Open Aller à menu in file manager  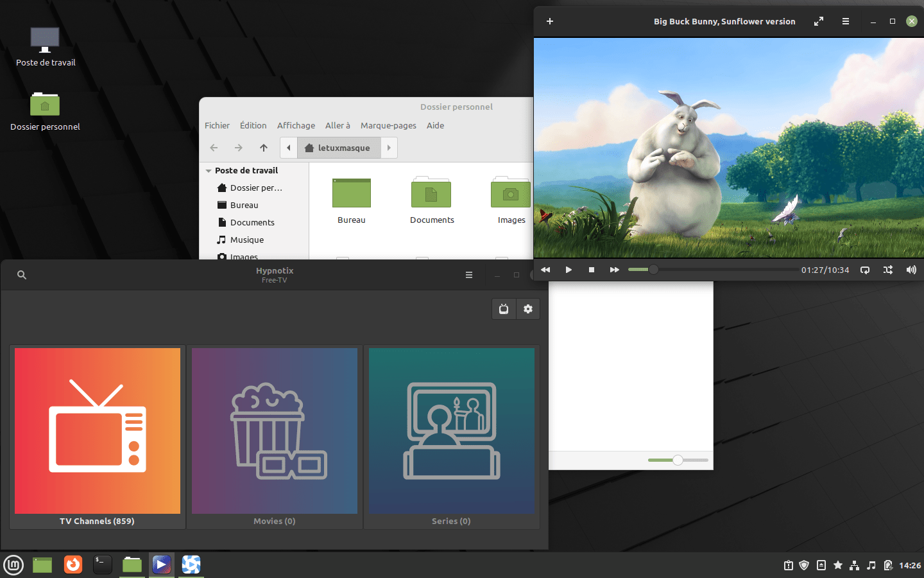338,125
